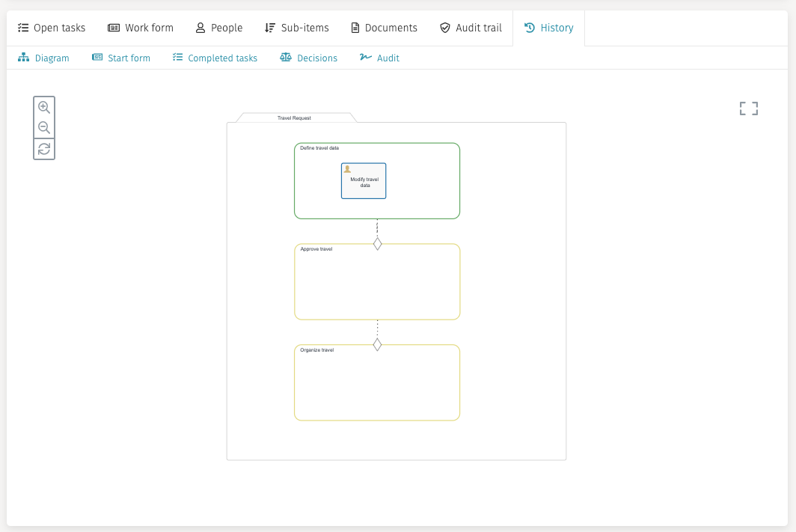Click the Approve travel stage box
Screen dimensions: 796x532
click(377, 288)
